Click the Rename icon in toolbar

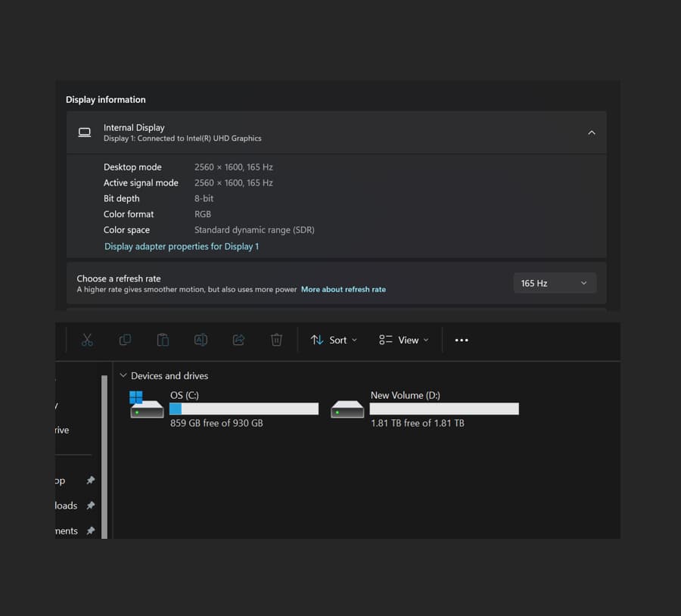pyautogui.click(x=201, y=340)
